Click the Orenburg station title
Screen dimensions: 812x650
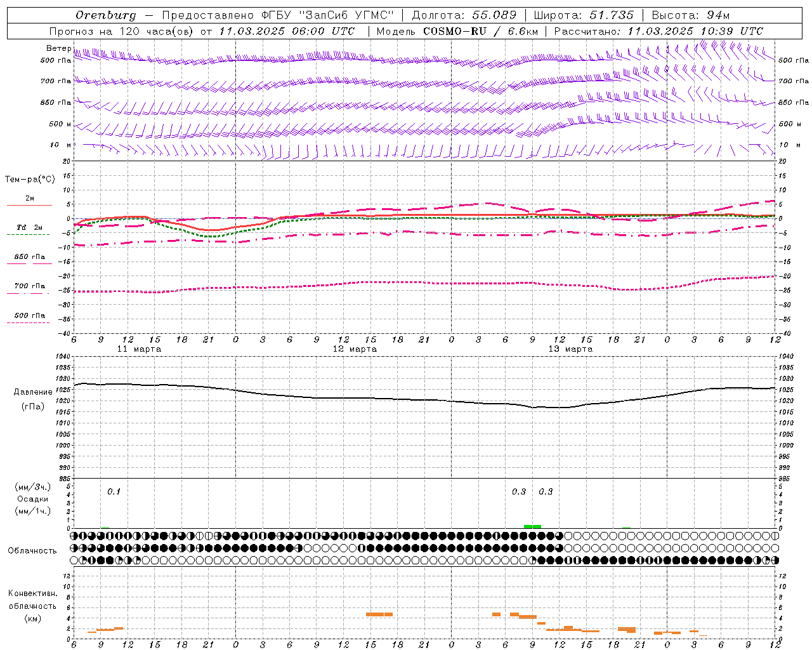105,15
